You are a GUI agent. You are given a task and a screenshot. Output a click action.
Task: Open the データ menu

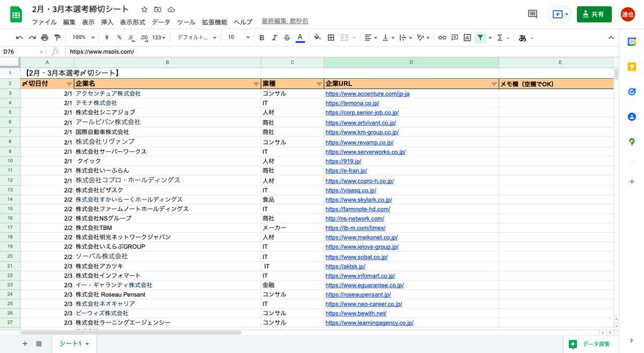click(161, 22)
